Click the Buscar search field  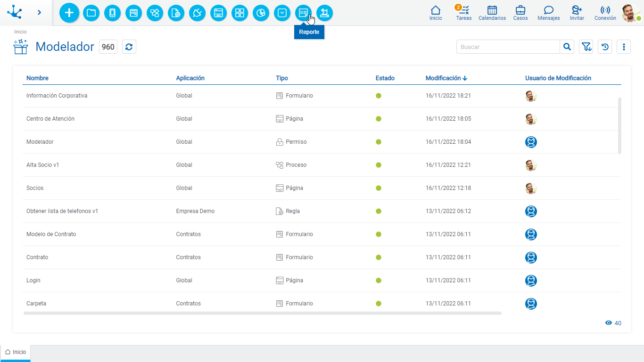click(508, 47)
